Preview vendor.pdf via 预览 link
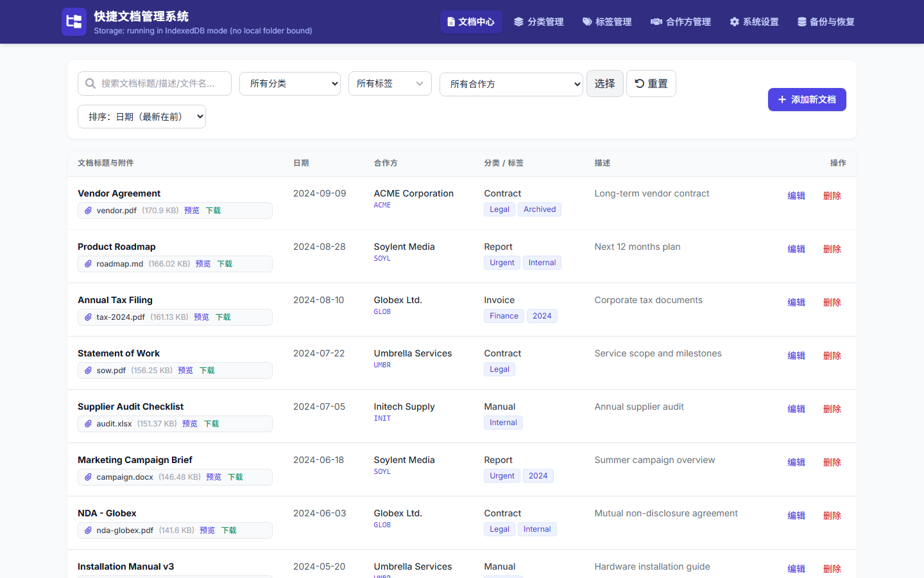Image resolution: width=924 pixels, height=578 pixels. (x=192, y=211)
